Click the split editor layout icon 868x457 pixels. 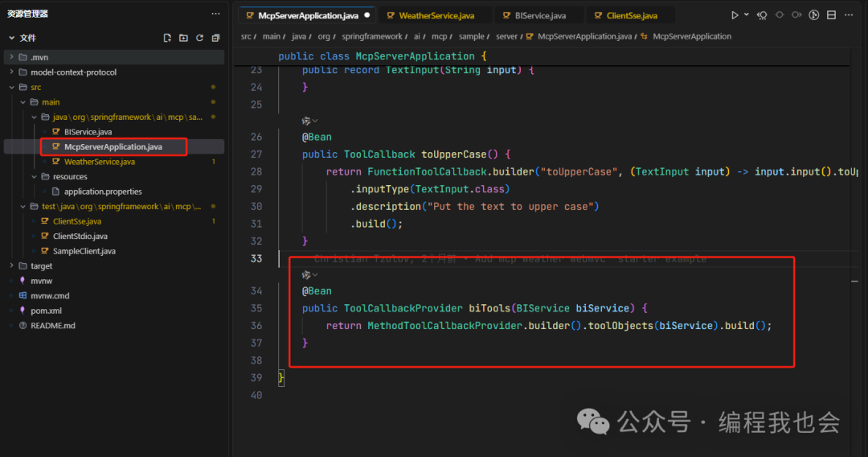tap(831, 15)
